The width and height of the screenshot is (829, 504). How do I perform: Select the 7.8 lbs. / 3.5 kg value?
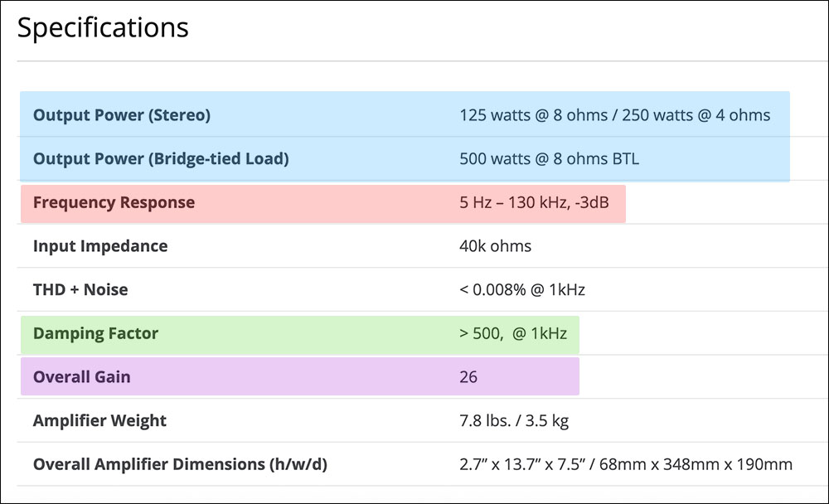[514, 421]
